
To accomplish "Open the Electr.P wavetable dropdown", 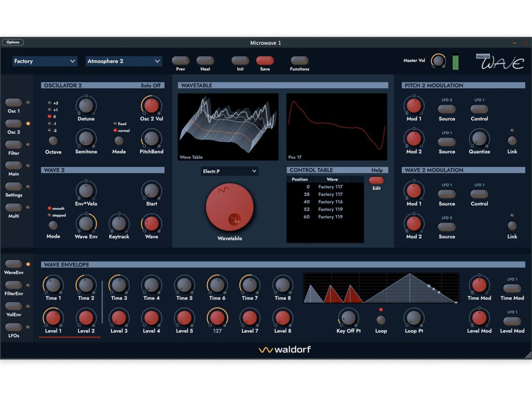I will [230, 171].
